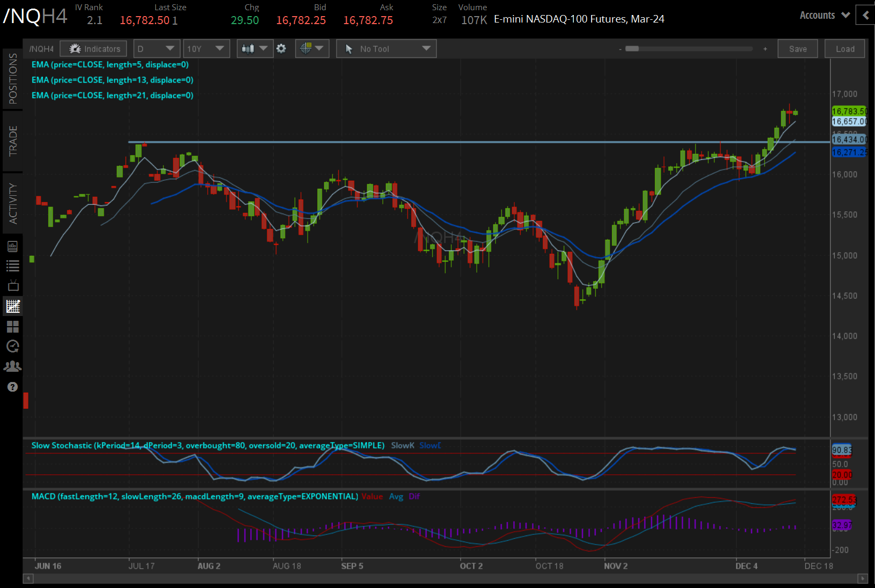Switch to the TRADE side tab
Viewport: 875px width, 588px height.
click(x=13, y=141)
